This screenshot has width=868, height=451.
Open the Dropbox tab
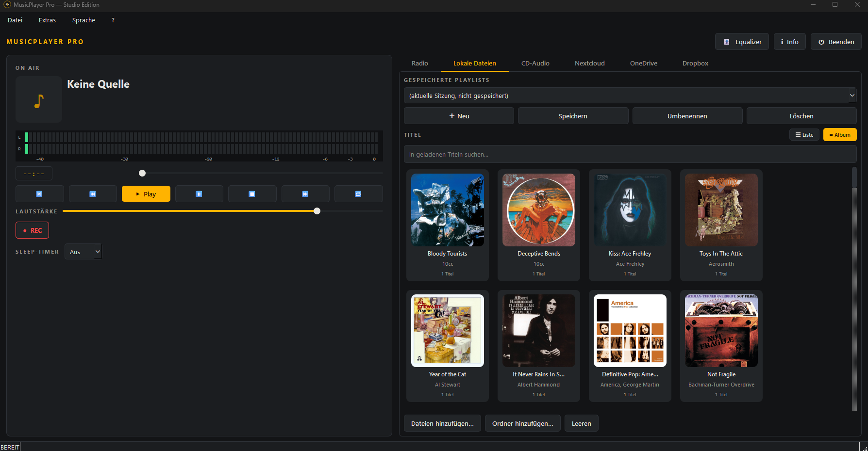click(x=695, y=63)
